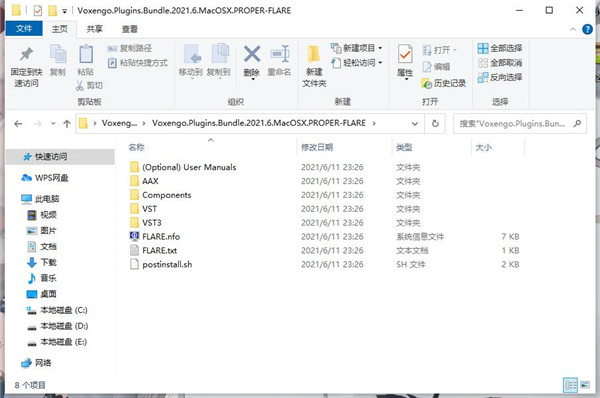Open the 桌面 desktop sidebar item
Screen dimensions: 600x398
[x=42, y=294]
